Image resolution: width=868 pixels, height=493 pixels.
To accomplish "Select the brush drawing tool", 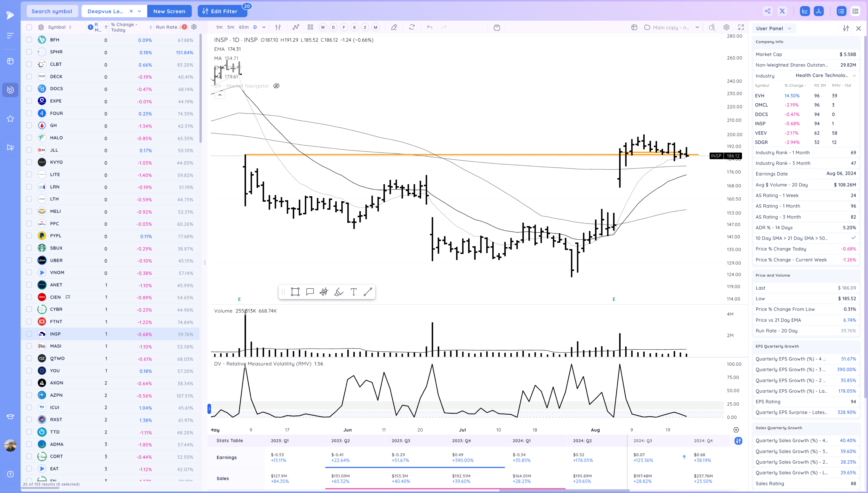I will click(339, 292).
